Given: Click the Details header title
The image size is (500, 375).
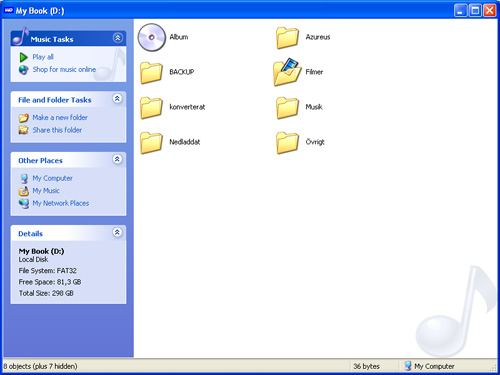Looking at the screenshot, I should pos(30,234).
